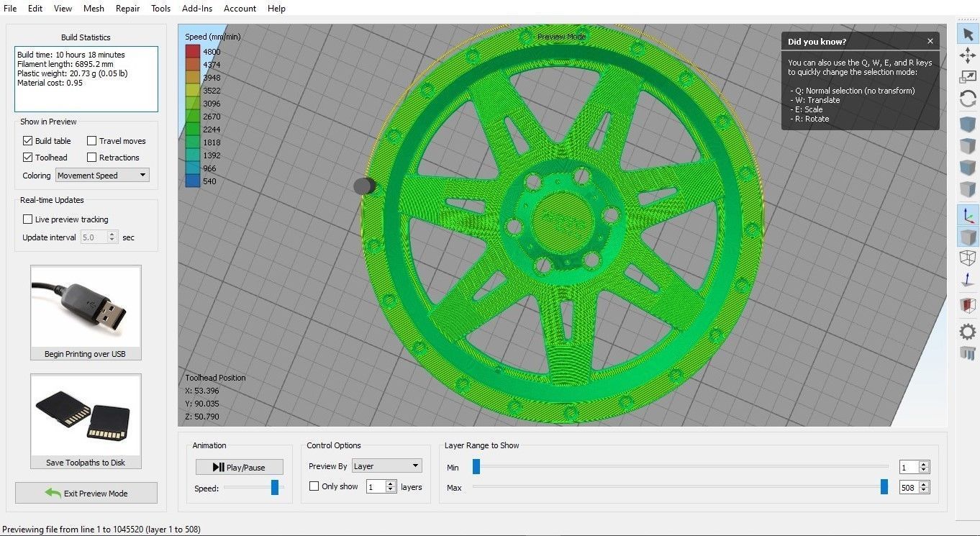Activate the Scale tool icon
Screen dimensions: 980x536
tap(968, 76)
